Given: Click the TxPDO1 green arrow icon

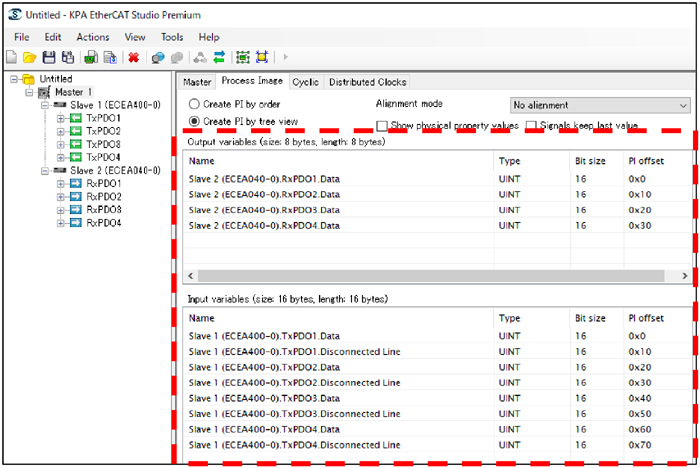Looking at the screenshot, I should (x=75, y=119).
